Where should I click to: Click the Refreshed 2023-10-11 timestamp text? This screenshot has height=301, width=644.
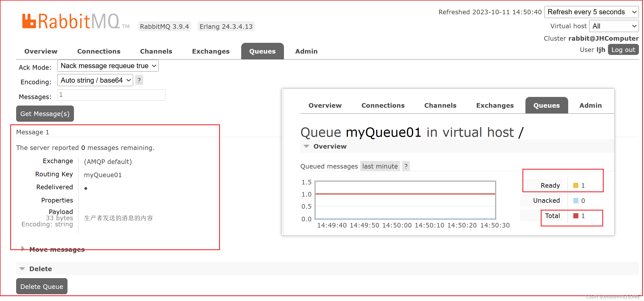click(490, 12)
